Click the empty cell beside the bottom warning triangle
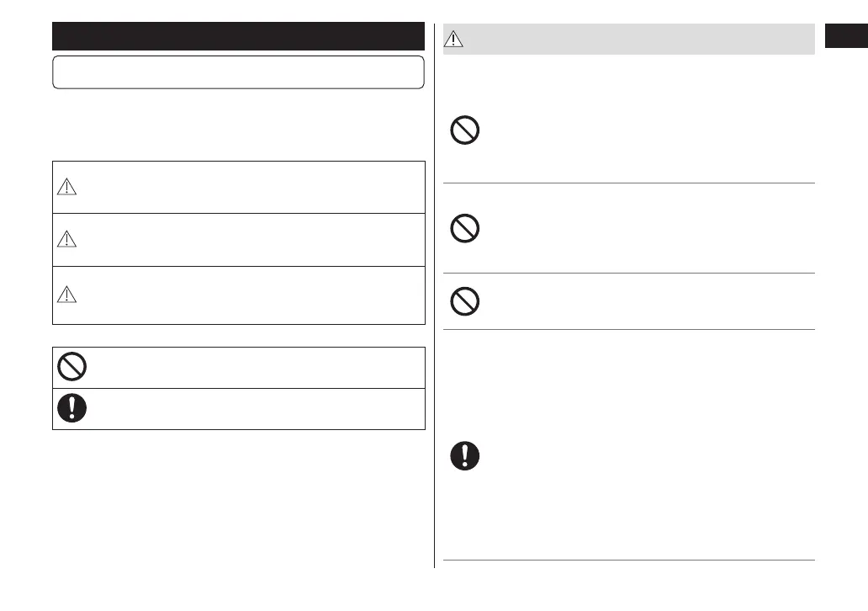Image resolution: width=868 pixels, height=611 pixels. click(252, 295)
